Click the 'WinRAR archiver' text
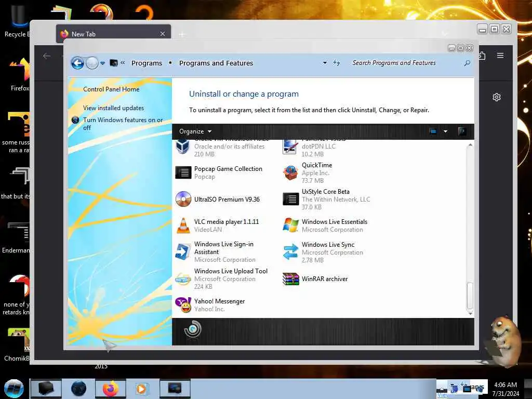 click(x=325, y=279)
